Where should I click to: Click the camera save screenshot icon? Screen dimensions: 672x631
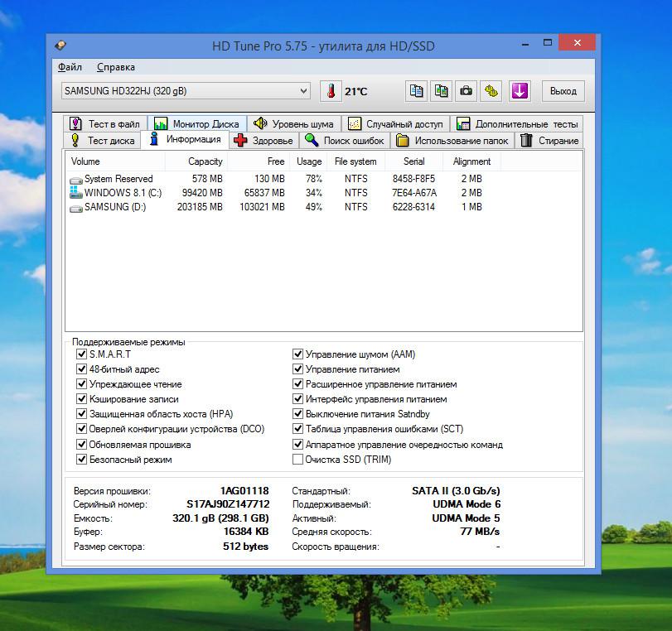[467, 91]
